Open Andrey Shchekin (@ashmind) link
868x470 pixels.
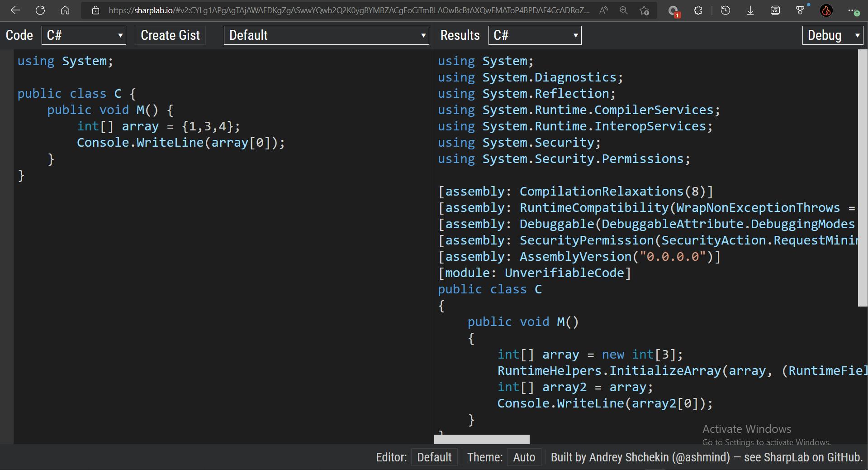(x=659, y=457)
